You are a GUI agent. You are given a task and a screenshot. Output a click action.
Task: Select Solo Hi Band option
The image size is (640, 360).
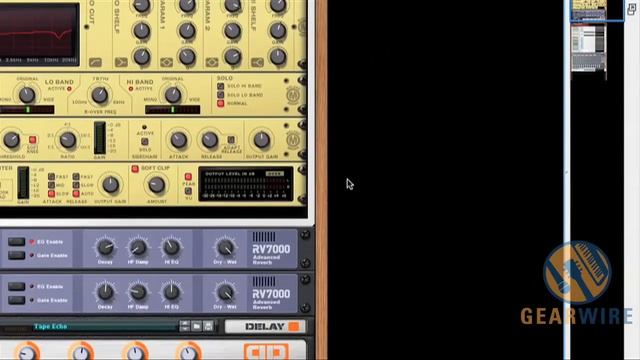(x=220, y=86)
